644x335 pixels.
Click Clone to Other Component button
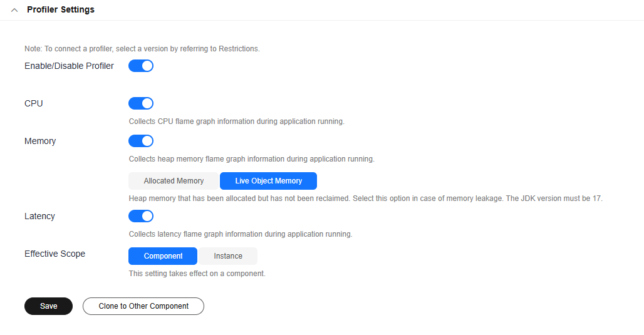[143, 306]
